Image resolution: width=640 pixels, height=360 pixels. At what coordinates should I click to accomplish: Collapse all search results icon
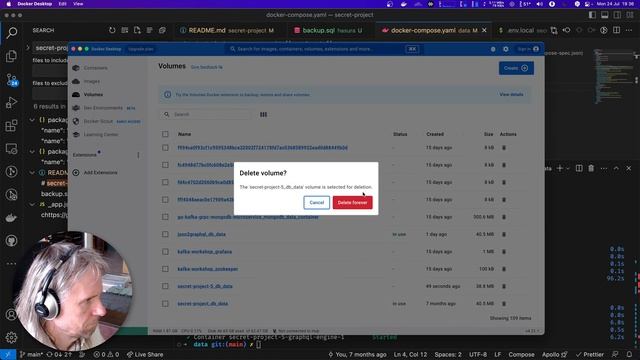[162, 30]
